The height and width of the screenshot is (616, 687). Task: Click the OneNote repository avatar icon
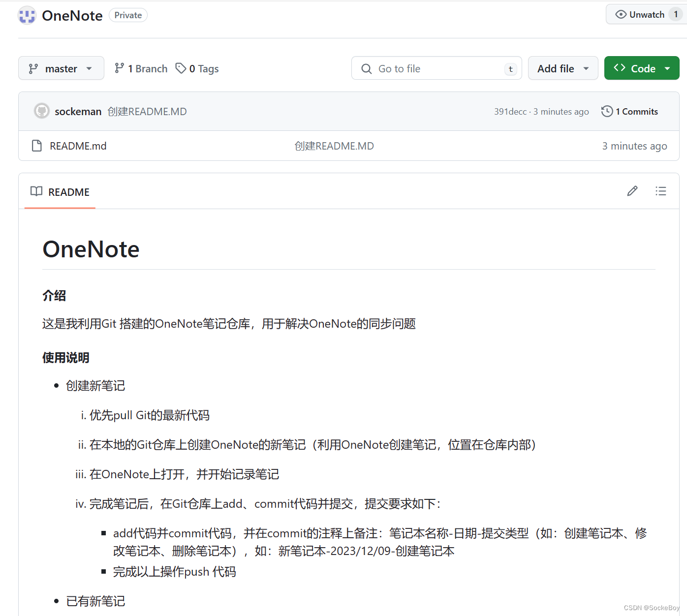click(x=27, y=15)
